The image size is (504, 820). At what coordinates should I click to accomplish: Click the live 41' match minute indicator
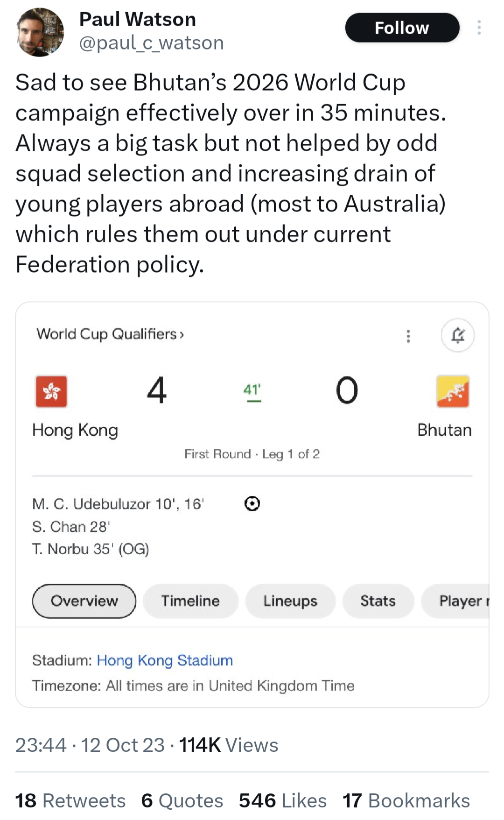tap(252, 391)
